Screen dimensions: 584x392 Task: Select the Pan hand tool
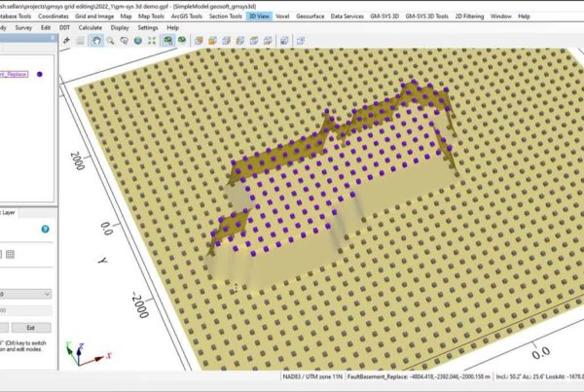pos(96,41)
